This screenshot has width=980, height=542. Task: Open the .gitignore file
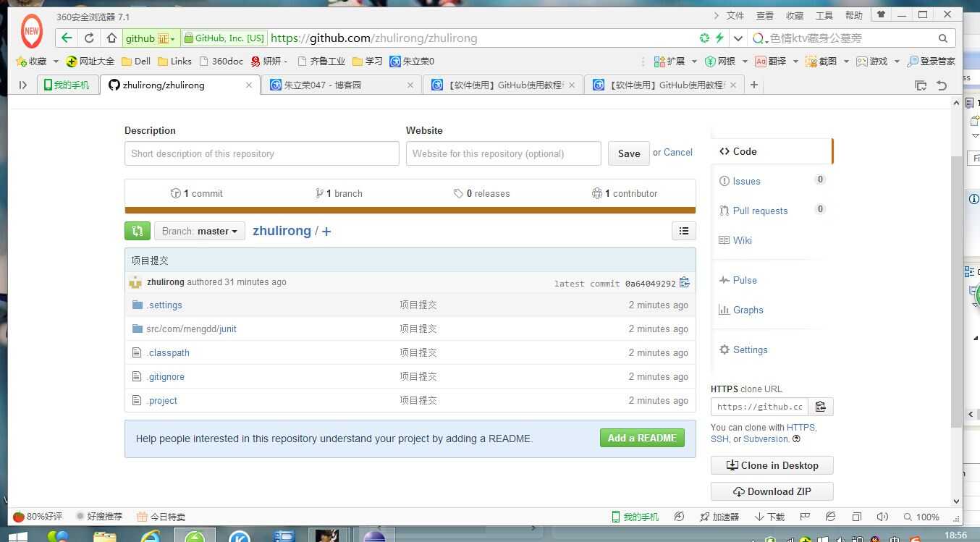click(166, 377)
